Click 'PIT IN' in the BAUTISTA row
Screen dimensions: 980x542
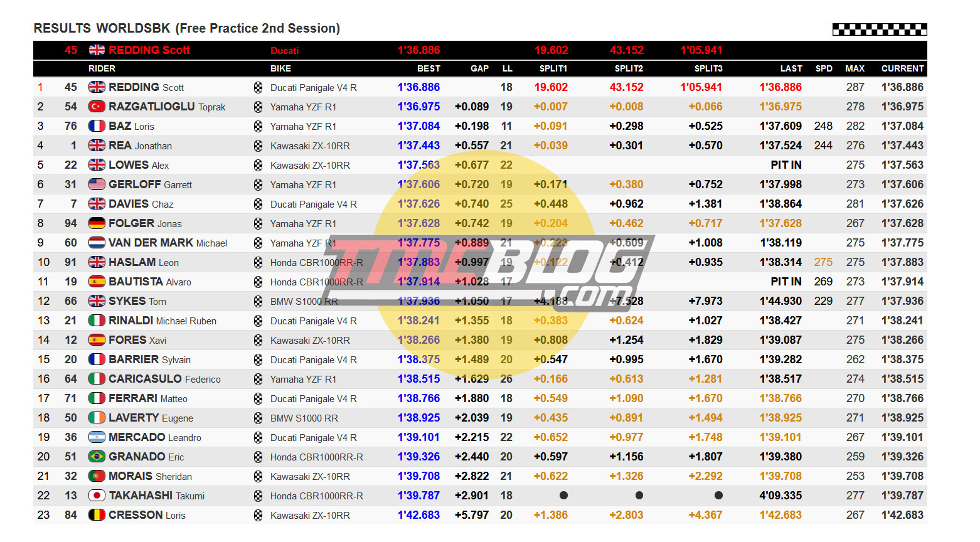(786, 282)
